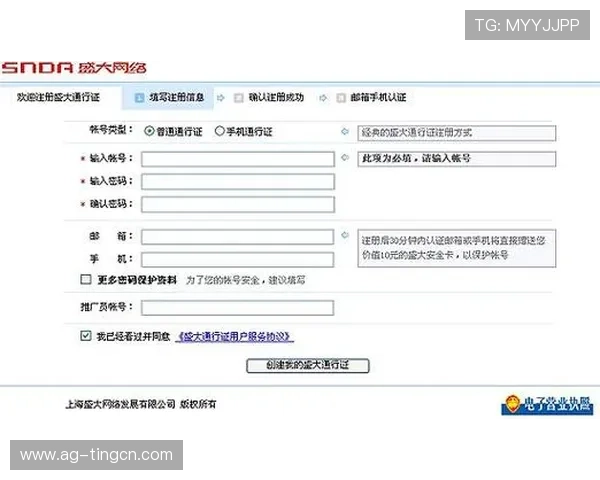
Task: Select the 手机通行证 radio button
Action: [x=219, y=131]
